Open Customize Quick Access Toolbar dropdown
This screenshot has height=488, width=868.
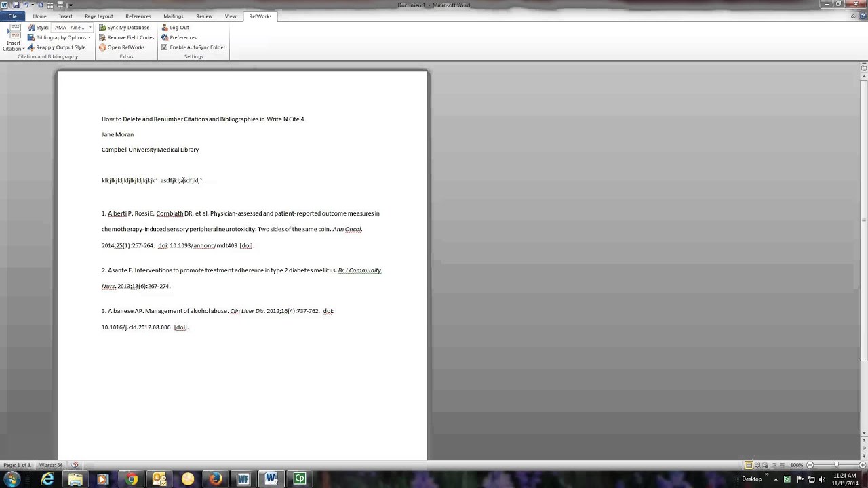(x=71, y=5)
